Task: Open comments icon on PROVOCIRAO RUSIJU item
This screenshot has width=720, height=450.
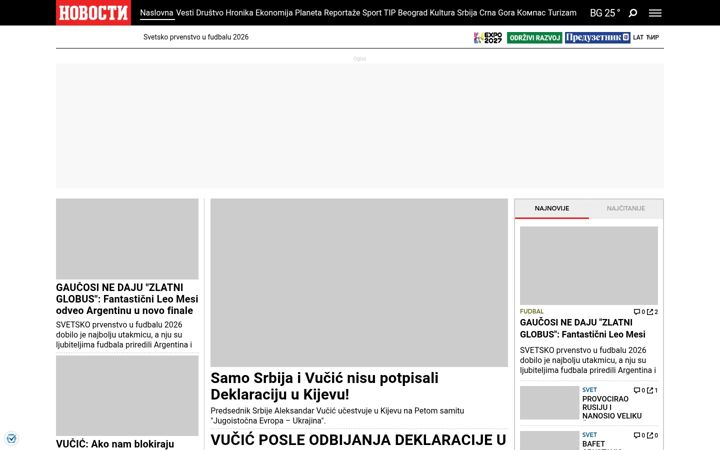Action: [639, 390]
